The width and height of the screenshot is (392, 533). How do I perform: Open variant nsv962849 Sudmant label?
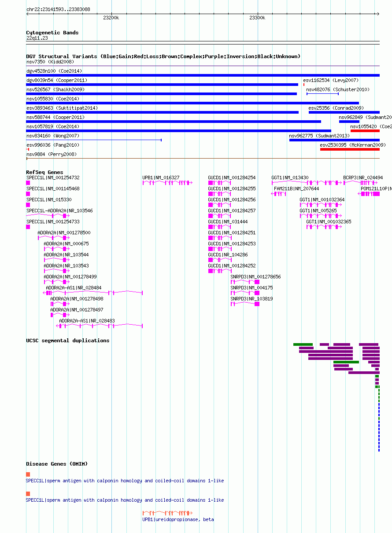tap(365, 118)
